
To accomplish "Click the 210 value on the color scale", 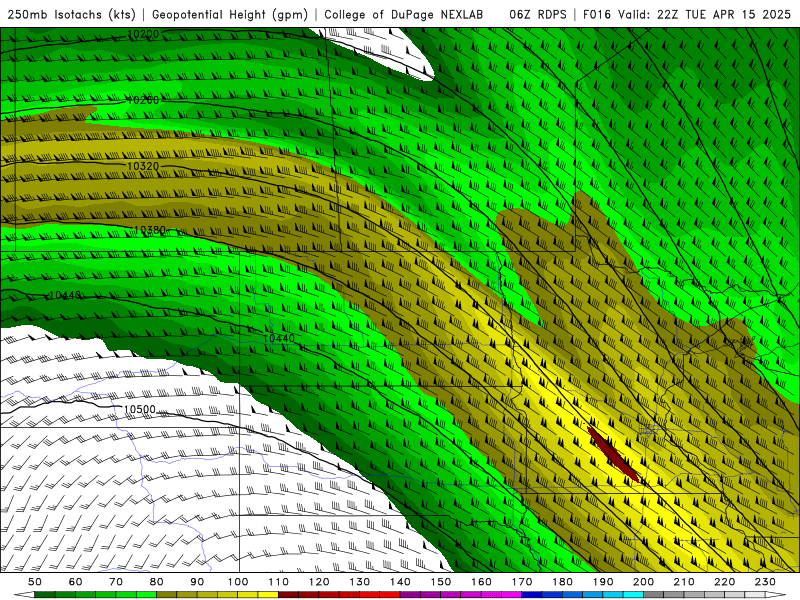I will 684,582.
